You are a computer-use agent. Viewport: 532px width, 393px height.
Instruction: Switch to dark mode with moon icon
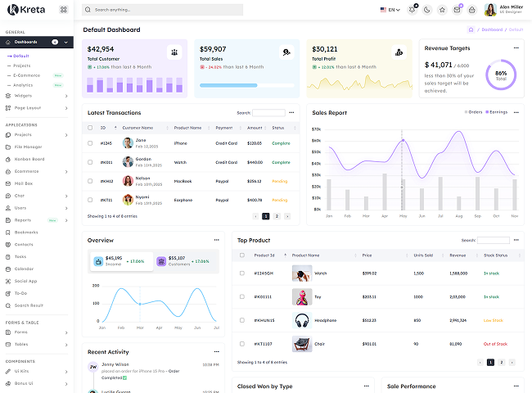coord(427,10)
